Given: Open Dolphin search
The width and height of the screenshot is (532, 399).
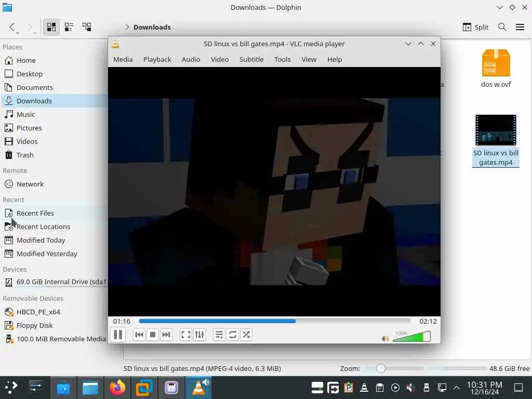Looking at the screenshot, I should click(x=502, y=27).
